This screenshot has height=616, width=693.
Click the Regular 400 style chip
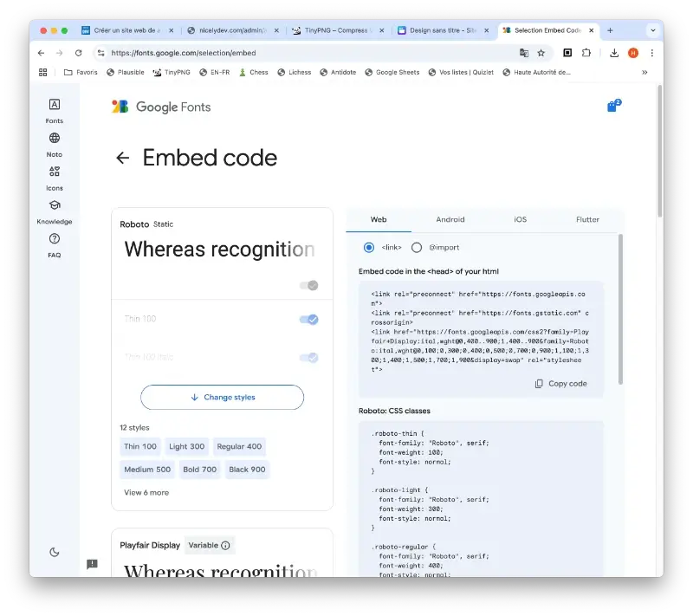click(x=239, y=446)
